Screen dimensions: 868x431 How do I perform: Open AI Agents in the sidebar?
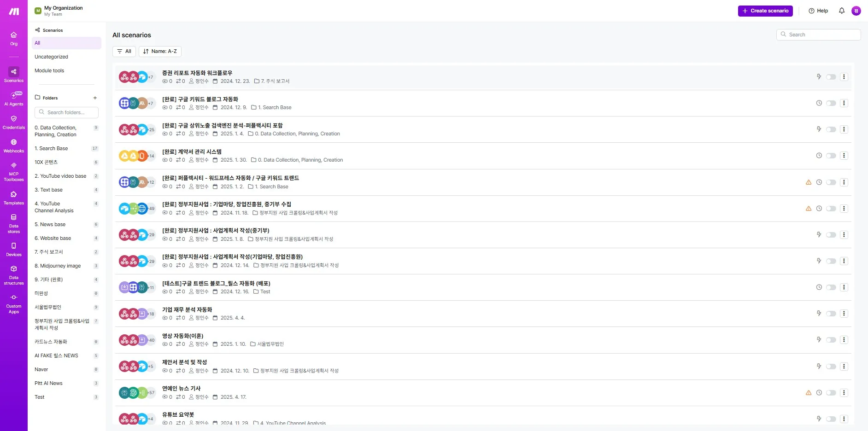pos(14,99)
